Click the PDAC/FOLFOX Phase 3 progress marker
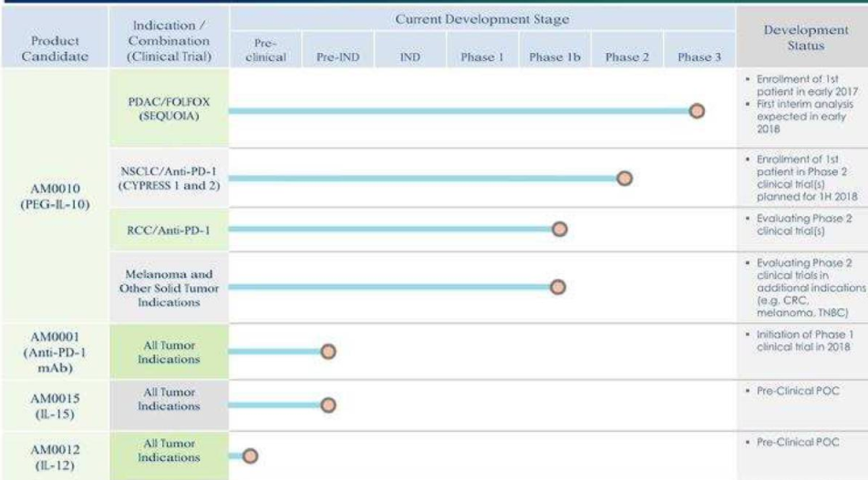This screenshot has width=868, height=480. [697, 111]
